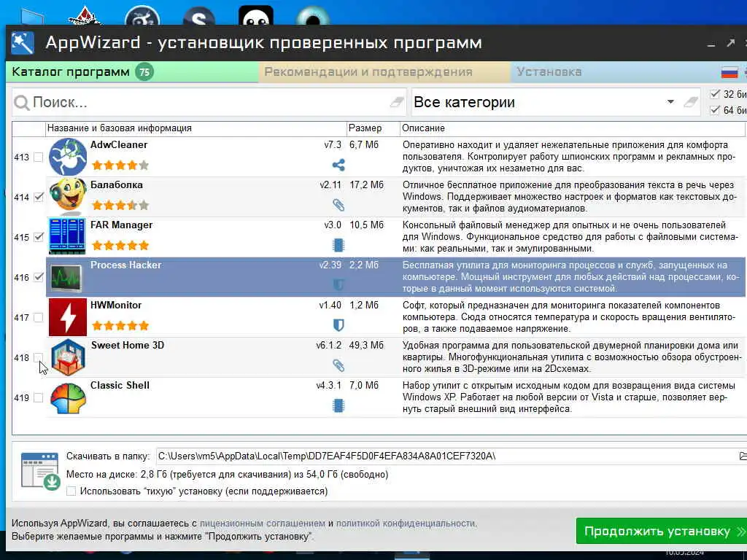Click the Process Hacker program icon
This screenshot has width=747, height=560.
66,276
